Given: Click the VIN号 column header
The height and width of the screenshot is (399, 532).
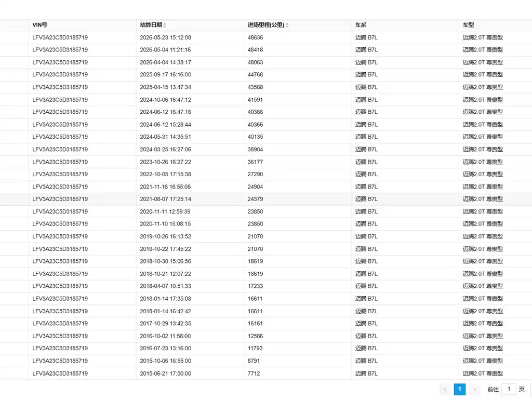Looking at the screenshot, I should (83, 25).
